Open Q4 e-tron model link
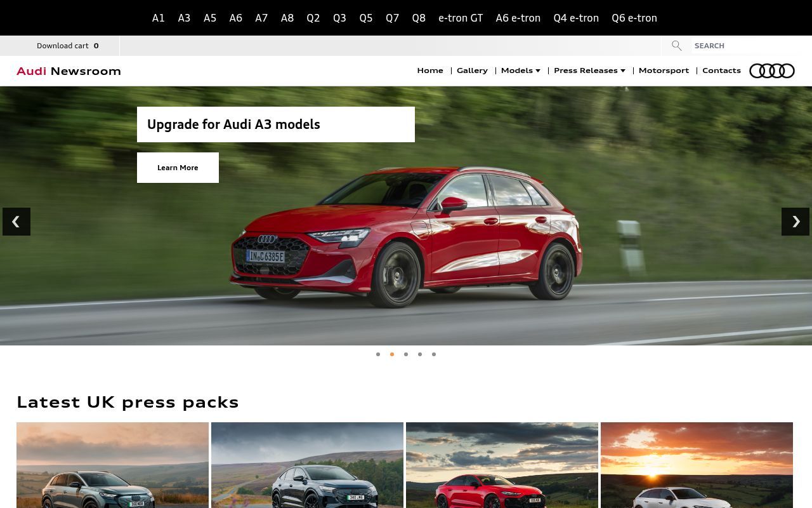 (576, 18)
